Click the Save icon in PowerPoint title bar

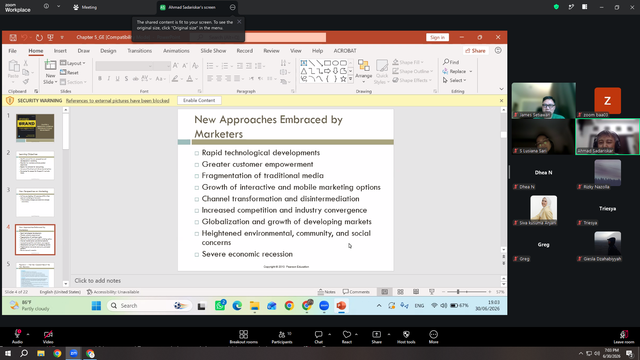(x=13, y=38)
